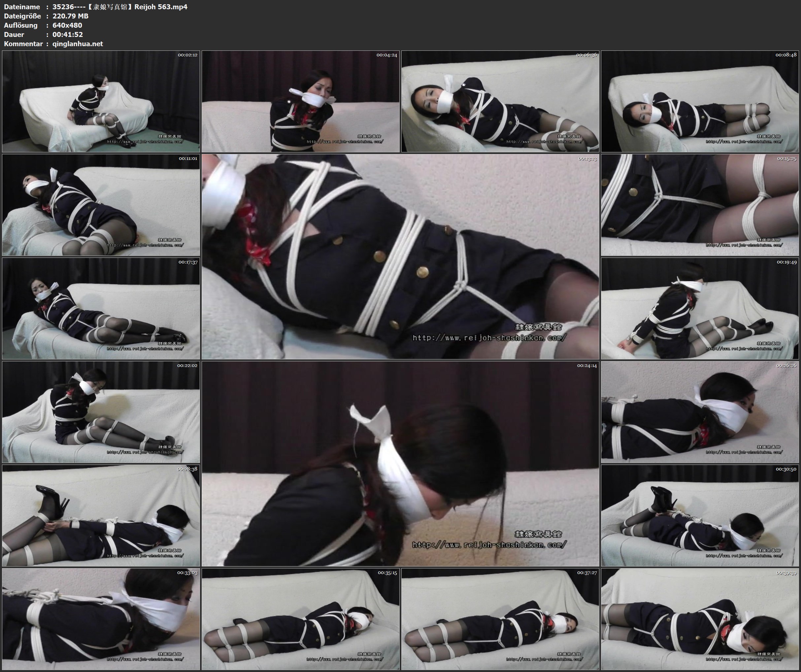
Task: Click the thumbnail timestamped 00:02:12
Action: tap(101, 101)
